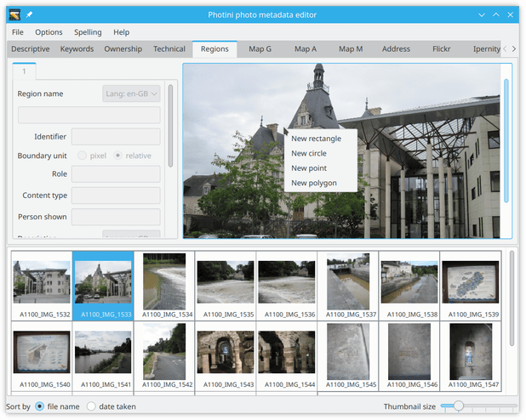Viewport: 526px width, 420px height.
Task: Select the Regions tab
Action: [x=214, y=49]
